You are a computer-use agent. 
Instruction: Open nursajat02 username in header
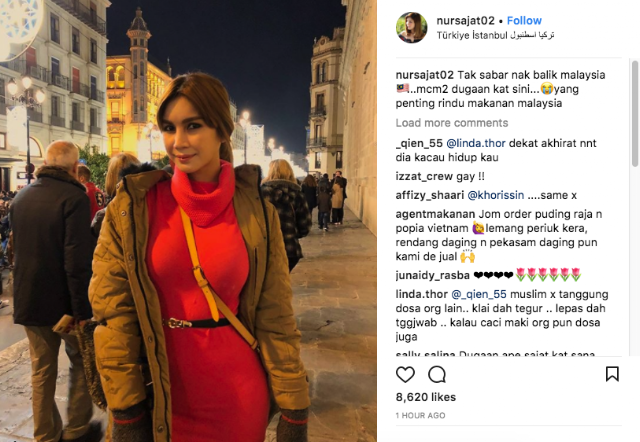(465, 20)
